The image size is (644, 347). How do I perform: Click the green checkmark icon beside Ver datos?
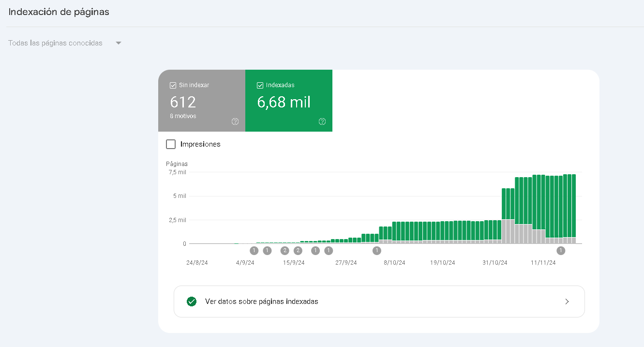[x=192, y=302]
